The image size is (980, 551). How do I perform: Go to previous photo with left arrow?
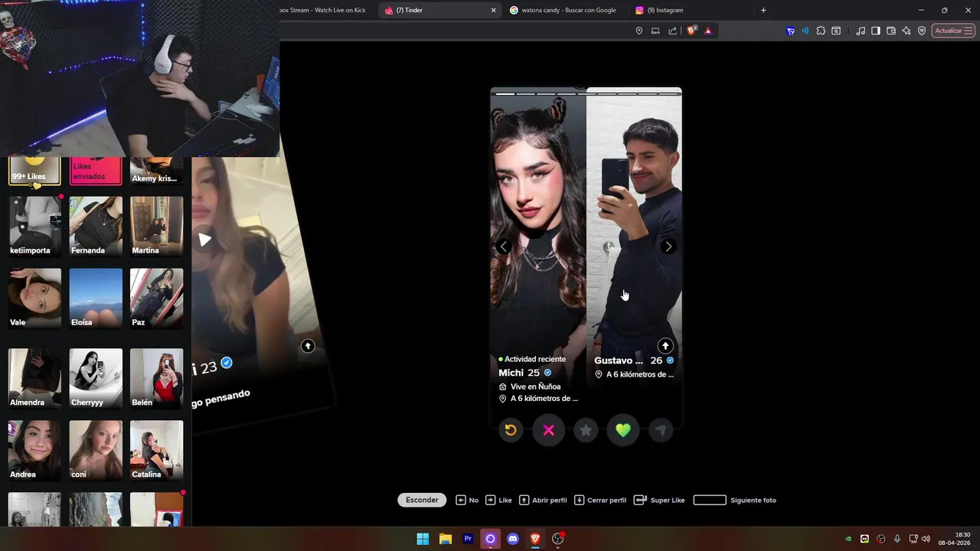coord(504,246)
